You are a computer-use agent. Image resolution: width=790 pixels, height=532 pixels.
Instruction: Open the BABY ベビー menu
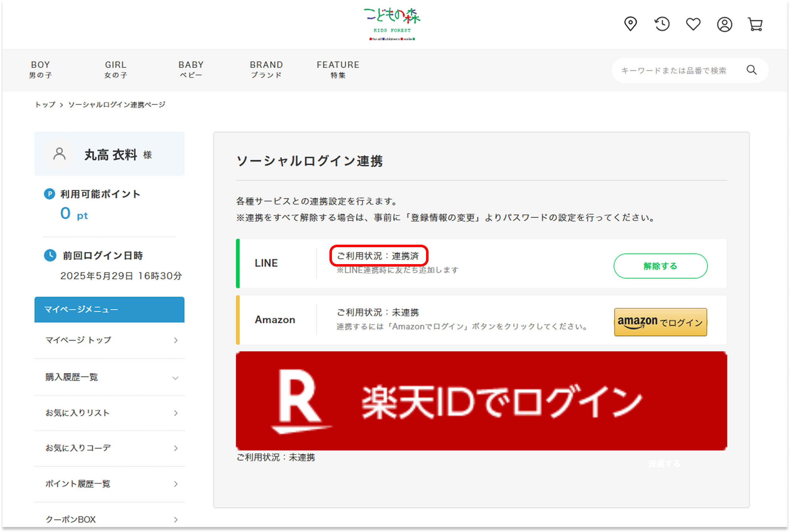coord(191,70)
